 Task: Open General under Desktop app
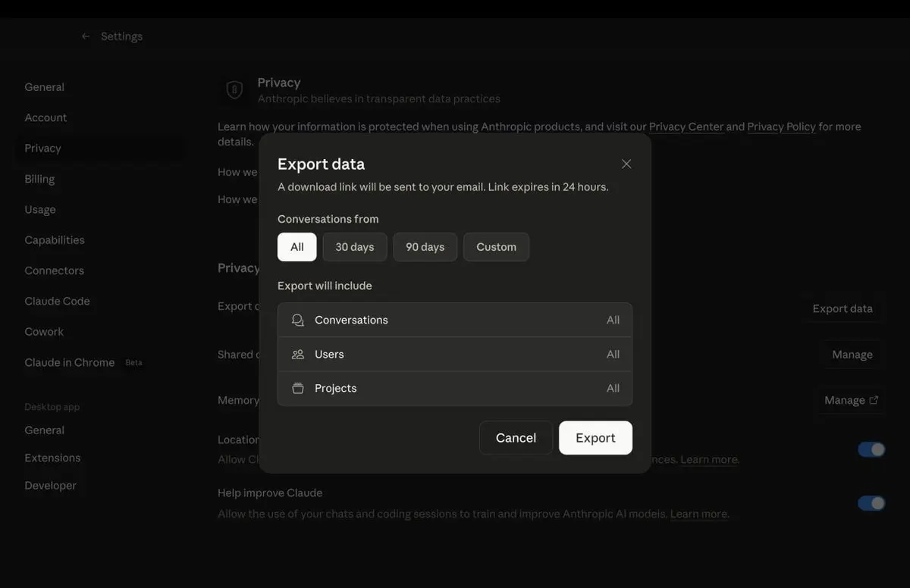click(44, 430)
